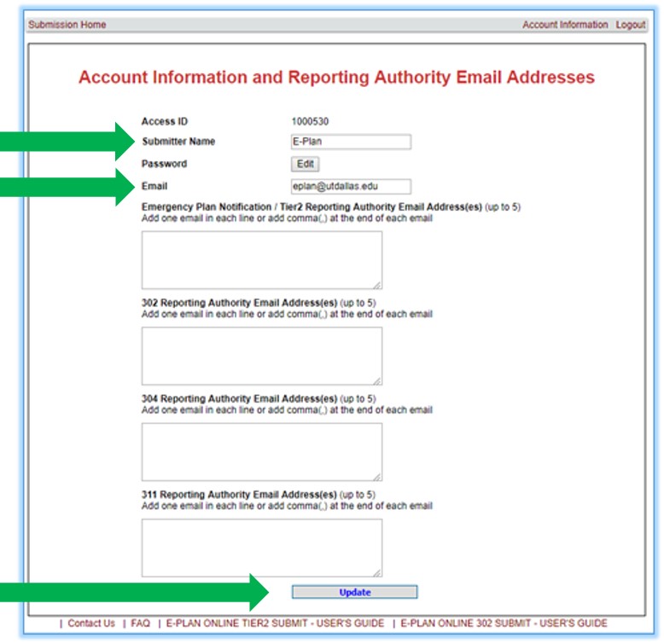The image size is (664, 644).
Task: Focus the Submitter Name input field
Action: (351, 142)
